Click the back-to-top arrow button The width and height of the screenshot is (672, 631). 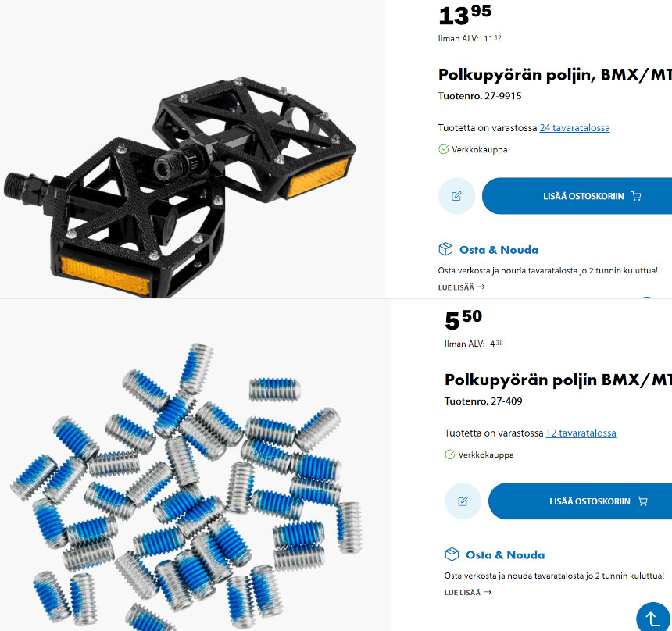653,619
